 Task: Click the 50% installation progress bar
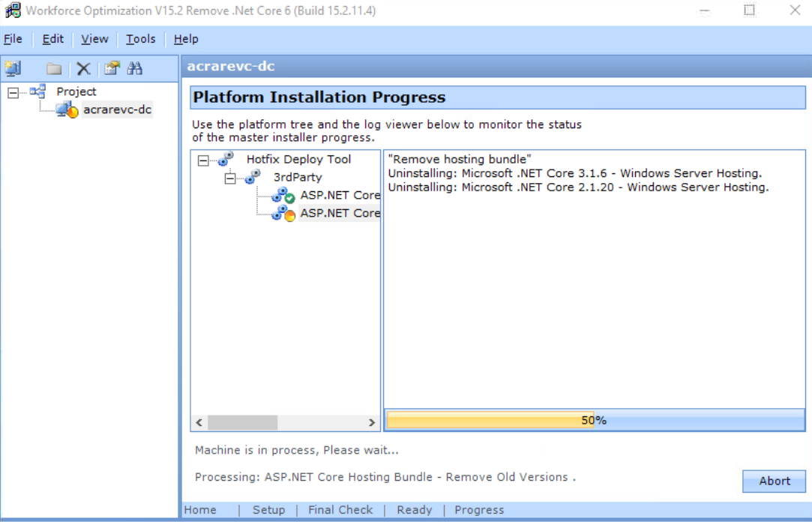click(x=594, y=420)
